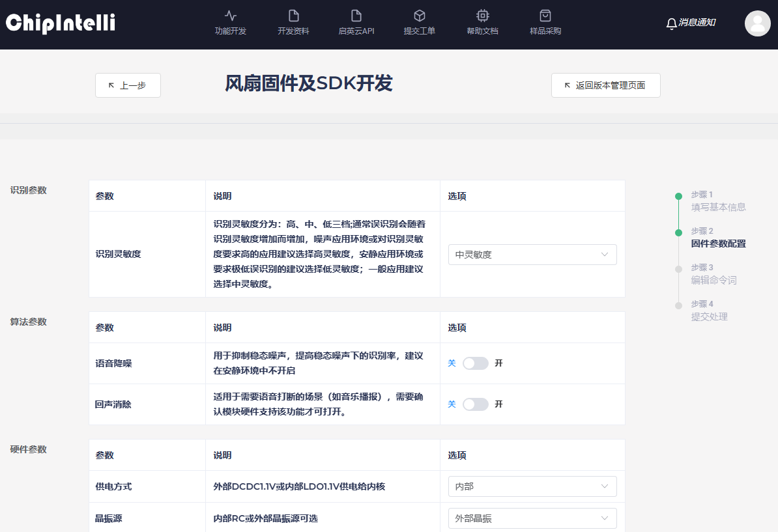This screenshot has width=778, height=532.
Task: Toggle the 语音降噪 switch on
Action: (x=475, y=363)
